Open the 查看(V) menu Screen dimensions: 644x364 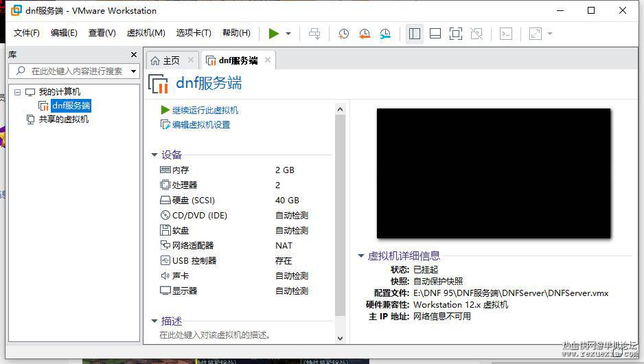[102, 33]
